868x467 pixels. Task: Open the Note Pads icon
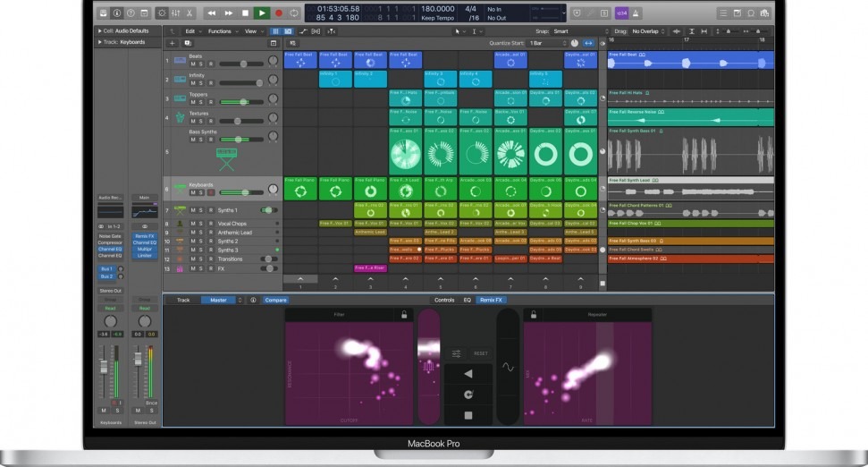click(x=737, y=13)
